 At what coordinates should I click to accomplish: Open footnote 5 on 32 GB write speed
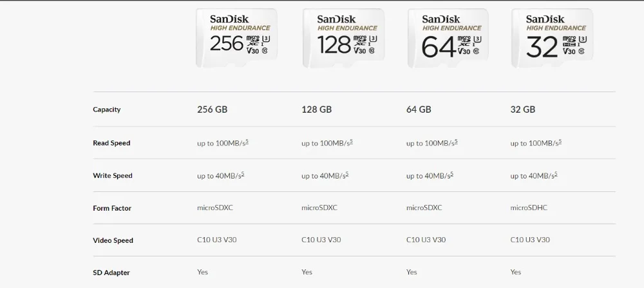556,174
